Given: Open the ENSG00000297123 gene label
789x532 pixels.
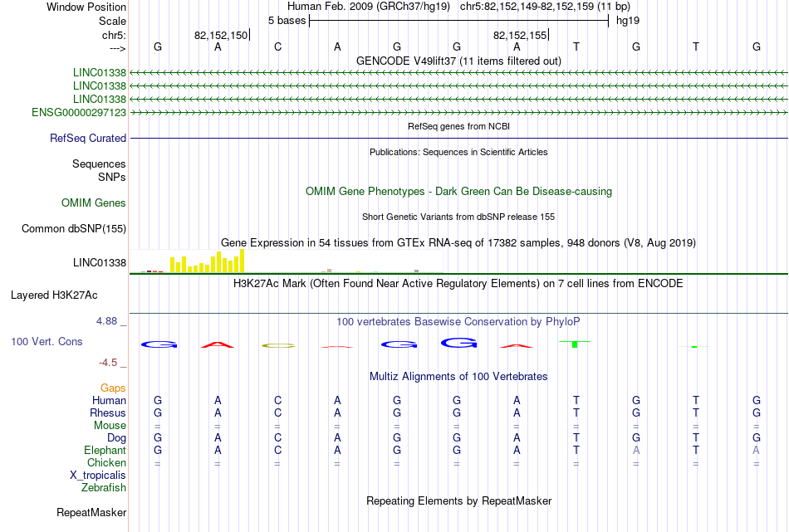Looking at the screenshot, I should pyautogui.click(x=79, y=113).
